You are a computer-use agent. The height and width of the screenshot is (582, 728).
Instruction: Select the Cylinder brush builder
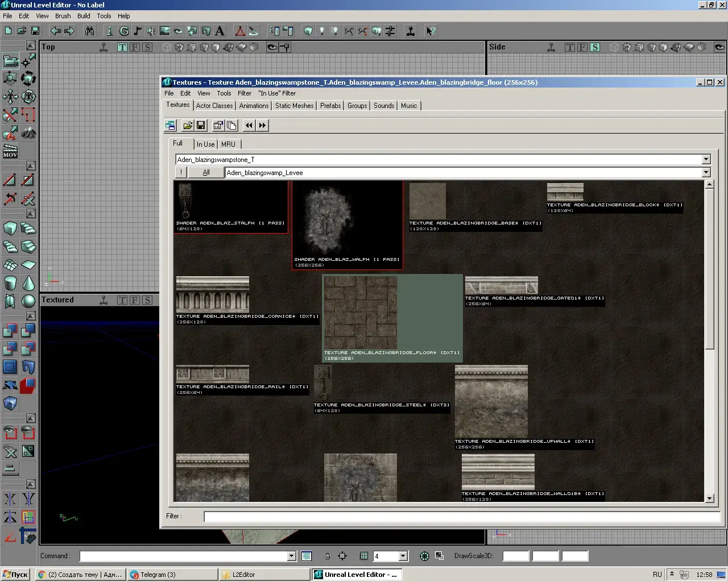click(10, 283)
